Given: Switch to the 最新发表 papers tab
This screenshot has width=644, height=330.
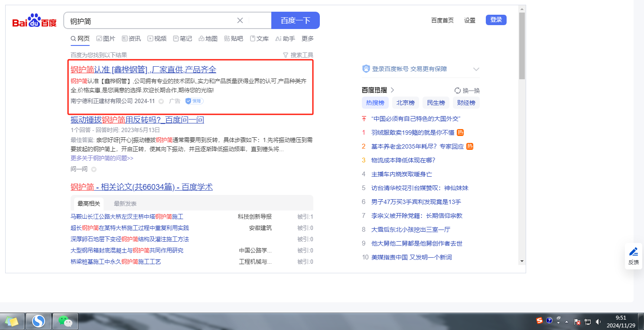Looking at the screenshot, I should [x=125, y=204].
